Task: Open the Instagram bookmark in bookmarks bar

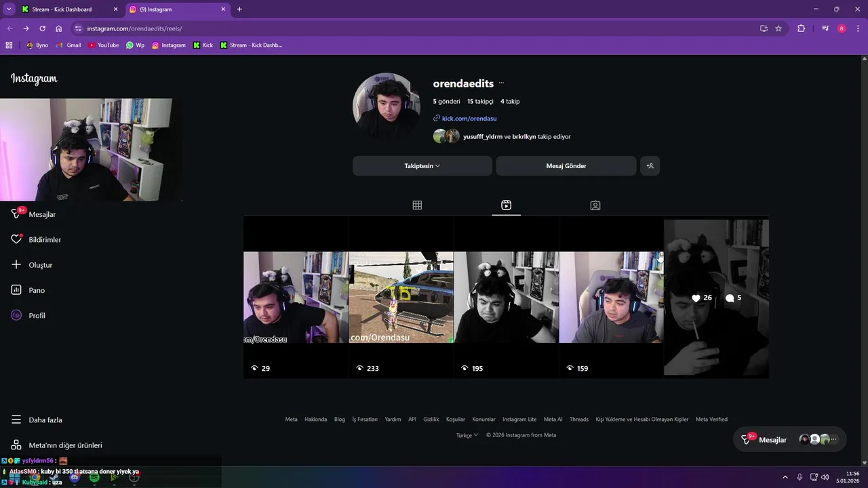Action: coord(169,45)
